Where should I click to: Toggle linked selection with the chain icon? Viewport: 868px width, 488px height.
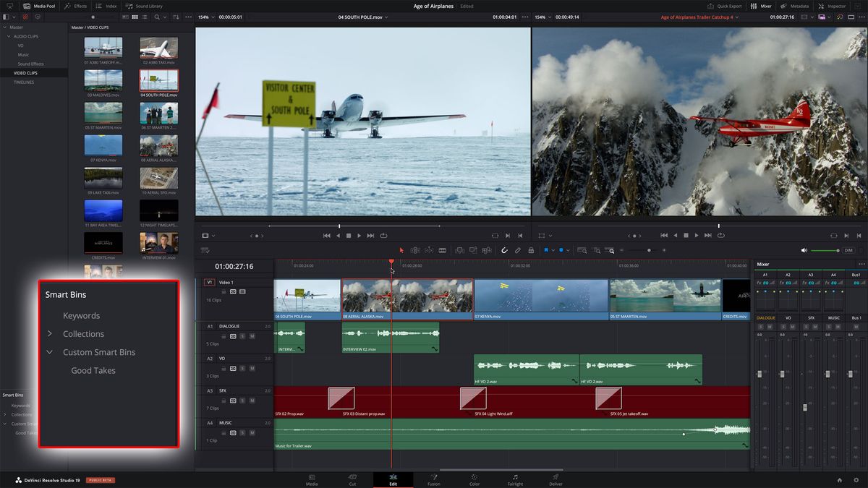pos(518,249)
